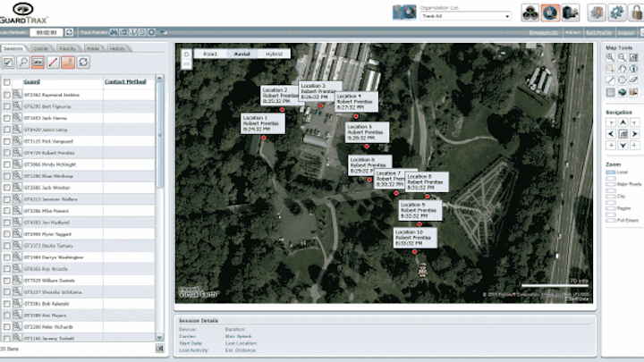Click the highlighted globe magnifier icon in header
644x362 pixels.
[550, 13]
